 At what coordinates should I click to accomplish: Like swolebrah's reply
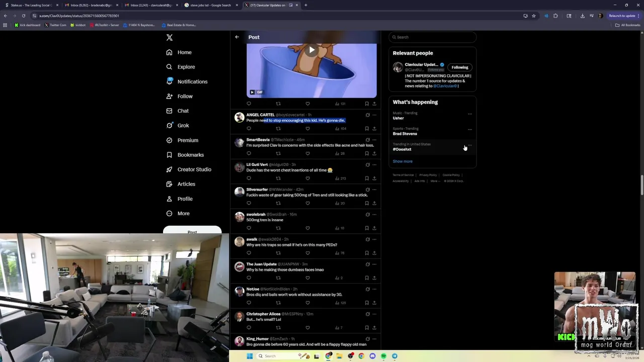coord(308,228)
